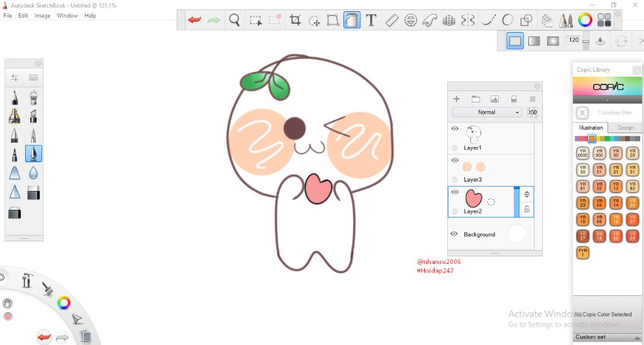Select the Zoom magnifier tool

[x=234, y=19]
